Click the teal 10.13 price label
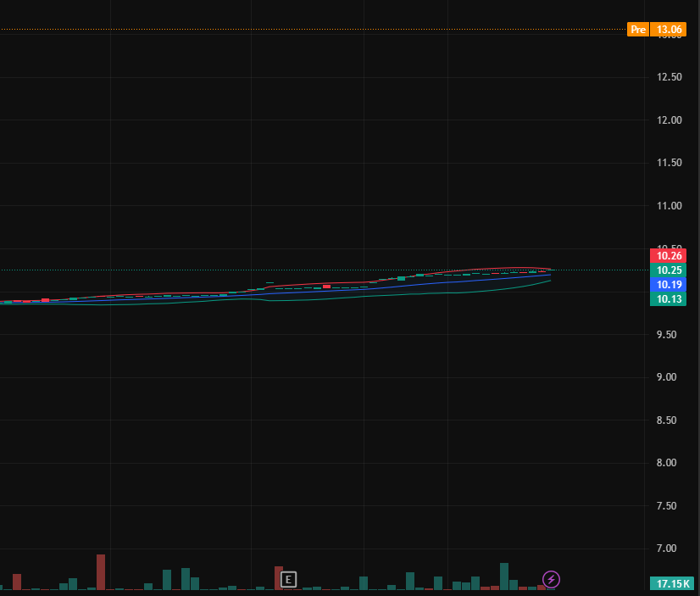This screenshot has height=596, width=700. (667, 299)
